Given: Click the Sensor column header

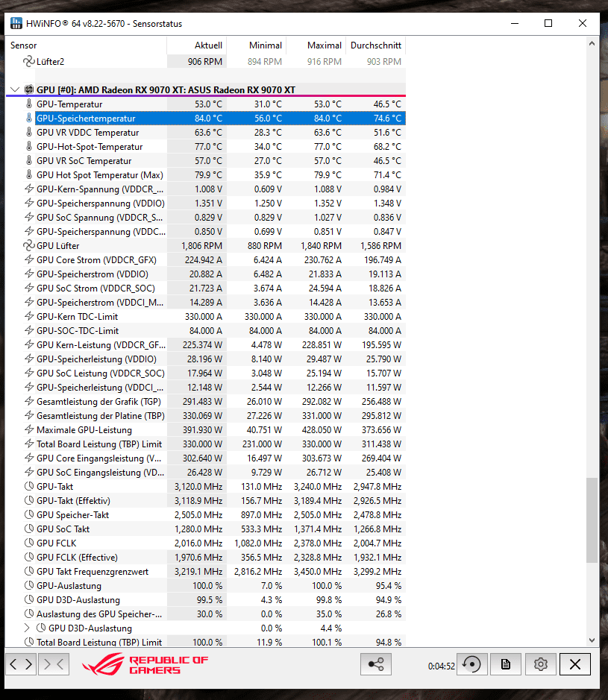Looking at the screenshot, I should (86, 45).
